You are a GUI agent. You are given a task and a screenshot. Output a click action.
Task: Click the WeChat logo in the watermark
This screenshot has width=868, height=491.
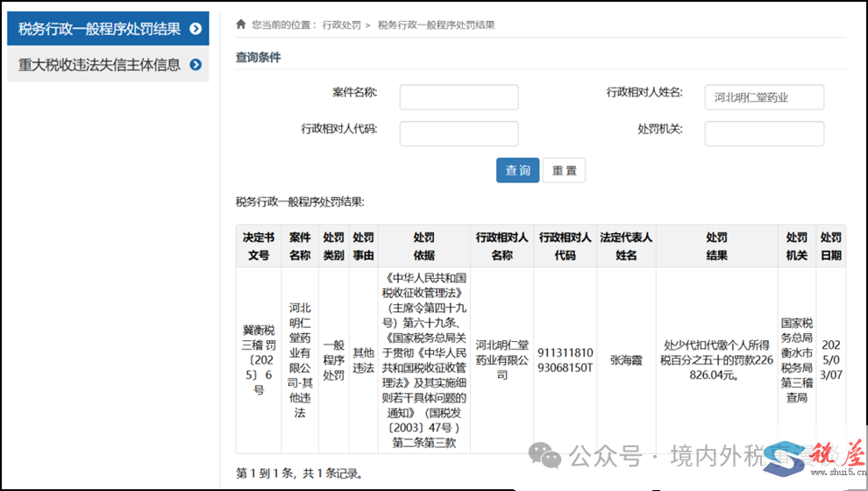(x=550, y=456)
